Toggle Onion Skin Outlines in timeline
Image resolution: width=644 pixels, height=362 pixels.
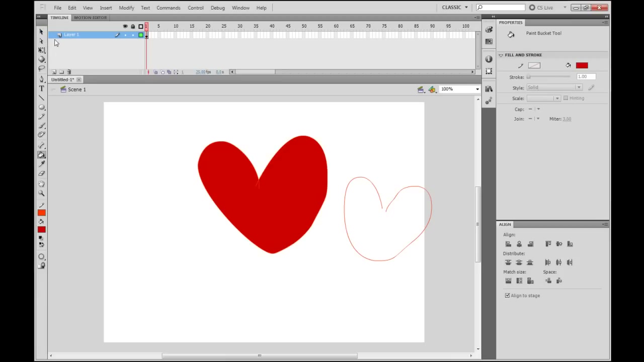coord(162,72)
